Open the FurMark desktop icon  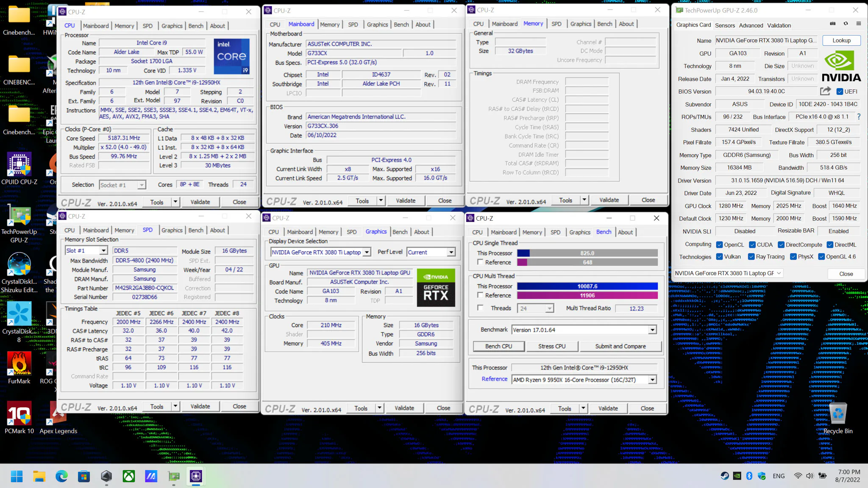(x=19, y=367)
